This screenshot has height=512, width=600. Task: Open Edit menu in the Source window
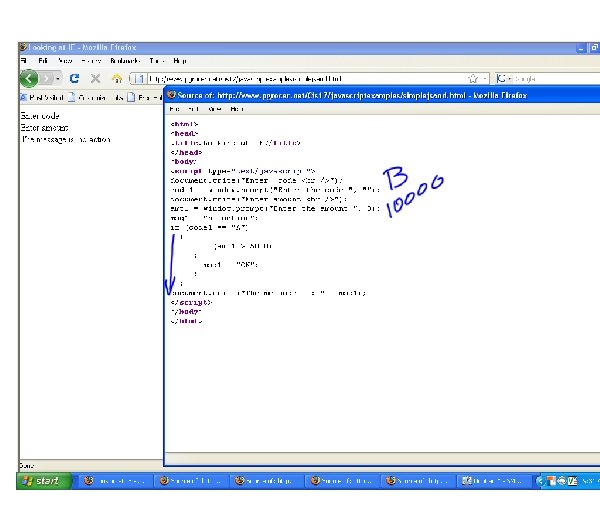pyautogui.click(x=193, y=109)
